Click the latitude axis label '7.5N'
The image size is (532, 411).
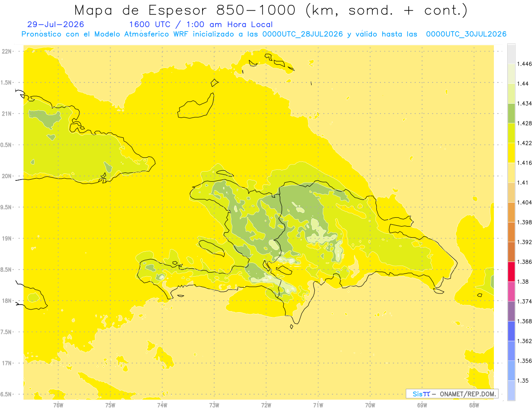click(x=7, y=332)
